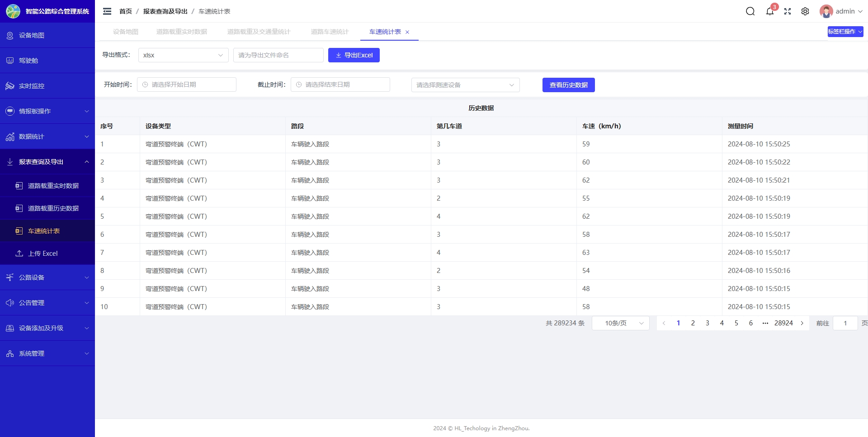Collapse sidebar with hamburger menu icon
Viewport: 868px width, 437px height.
click(107, 11)
